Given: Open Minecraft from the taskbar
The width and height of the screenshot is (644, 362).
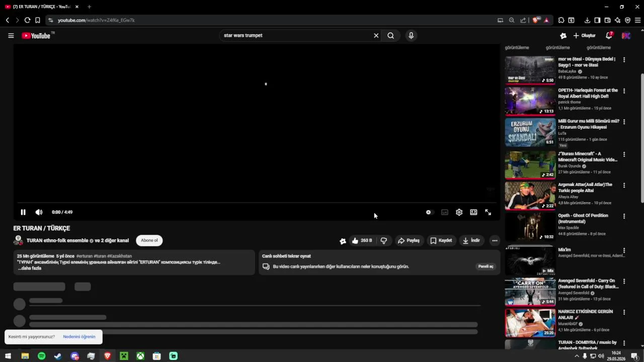Looking at the screenshot, I should pos(124,356).
